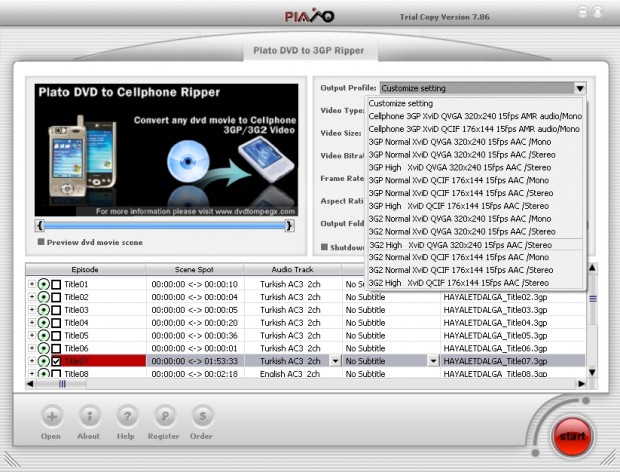Click the Scene Spot column header
Viewport: 620px width, 472px height.
pos(194,270)
